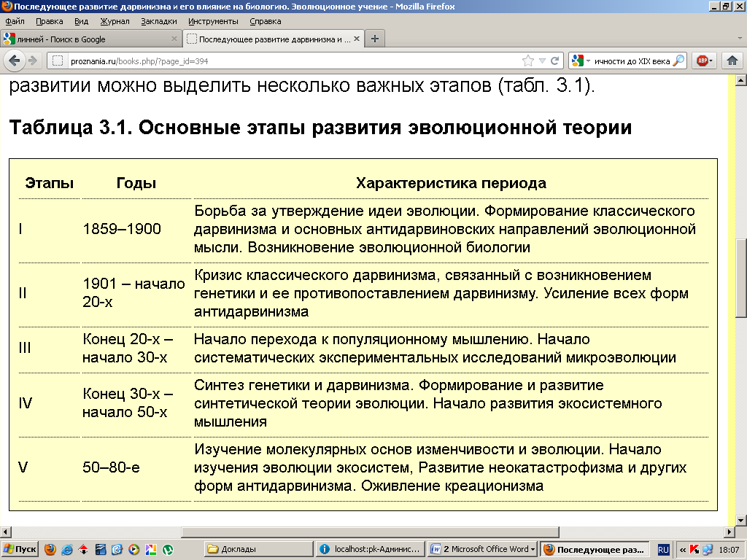
Task: Open the Пуск start menu
Action: click(x=19, y=549)
